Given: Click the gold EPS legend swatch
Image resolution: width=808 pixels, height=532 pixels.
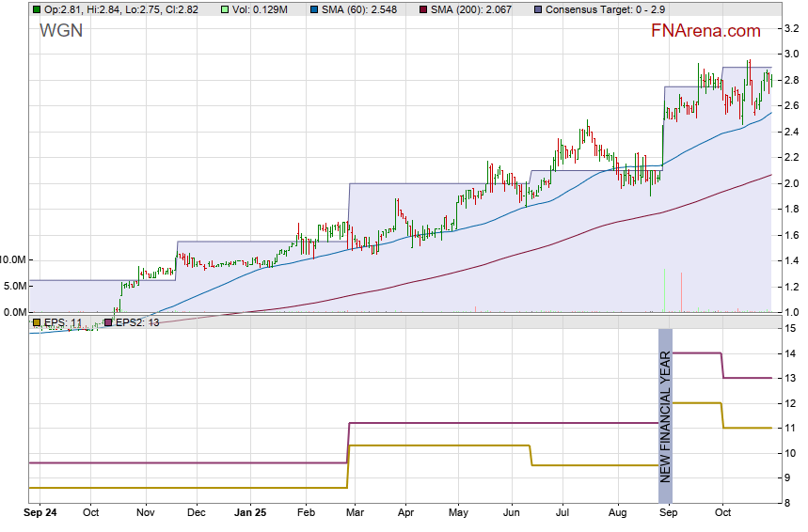Looking at the screenshot, I should (x=36, y=322).
